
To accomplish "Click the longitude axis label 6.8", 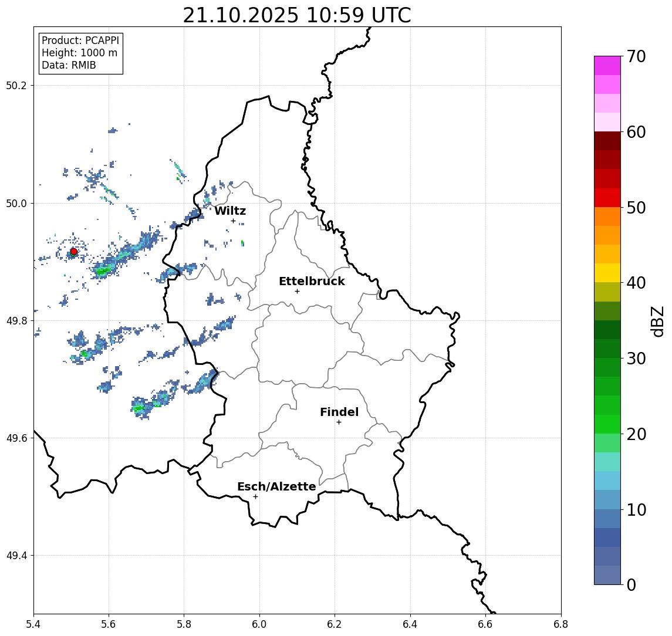I will (x=561, y=624).
